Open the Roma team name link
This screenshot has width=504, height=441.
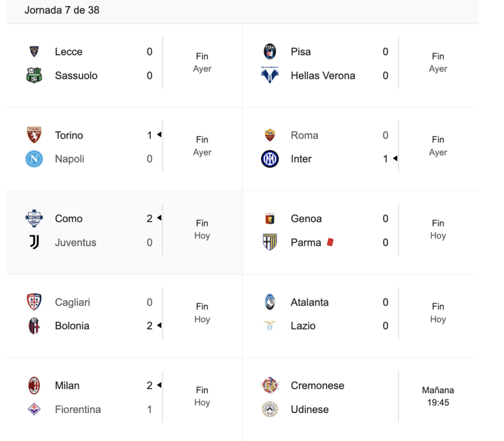tap(304, 136)
